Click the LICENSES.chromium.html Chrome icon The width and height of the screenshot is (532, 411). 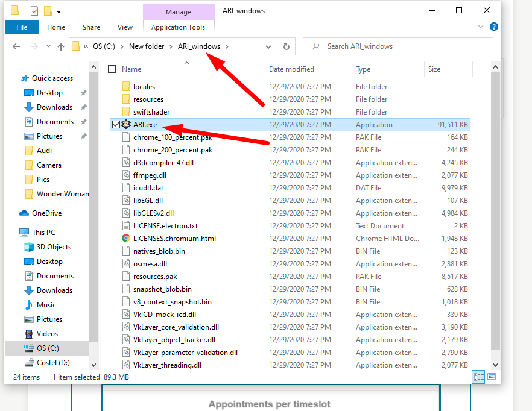point(126,239)
